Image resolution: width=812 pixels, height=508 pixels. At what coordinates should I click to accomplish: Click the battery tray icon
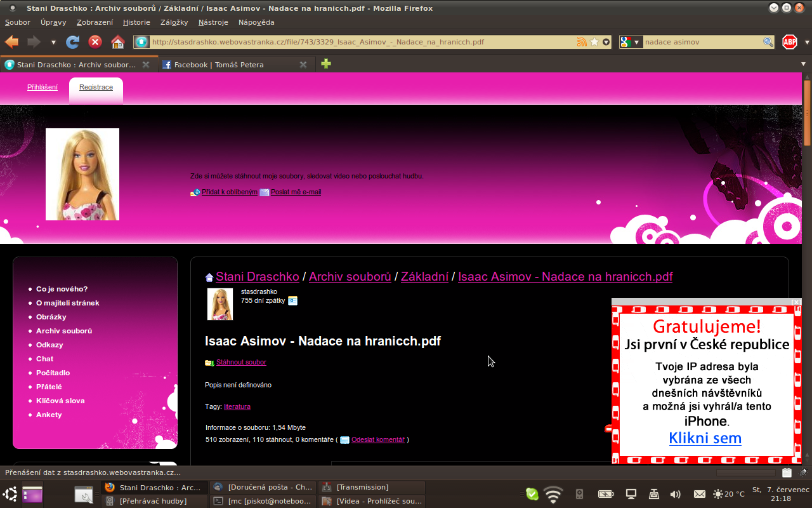[606, 494]
